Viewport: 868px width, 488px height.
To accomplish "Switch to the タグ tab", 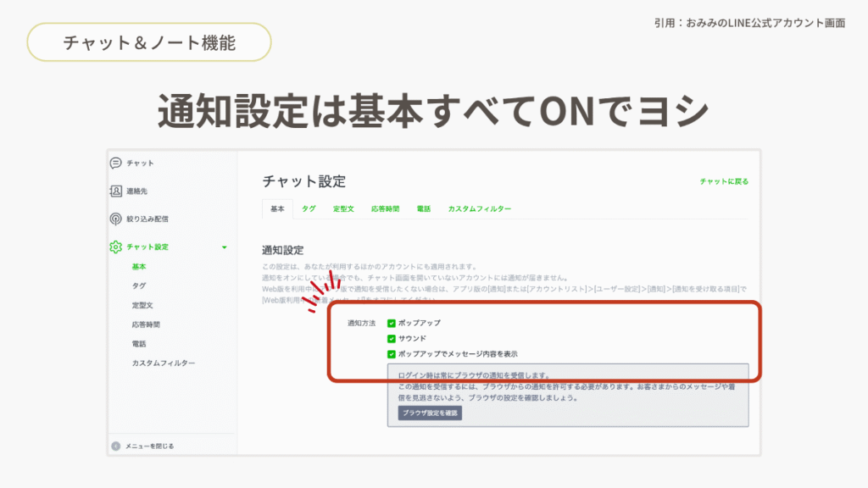I will click(x=309, y=208).
